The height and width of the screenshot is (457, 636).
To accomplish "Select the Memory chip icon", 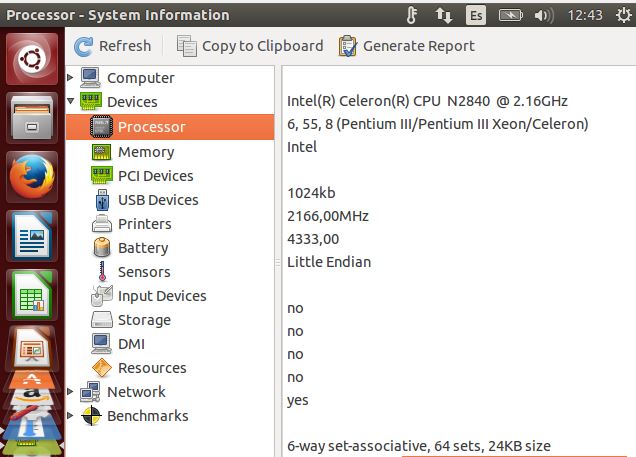I will coord(101,152).
